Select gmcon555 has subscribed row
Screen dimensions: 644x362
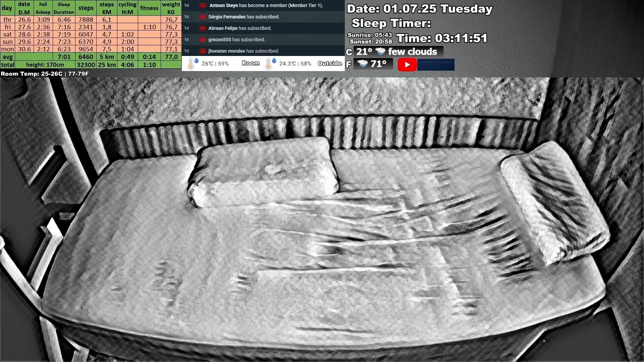click(263, 40)
